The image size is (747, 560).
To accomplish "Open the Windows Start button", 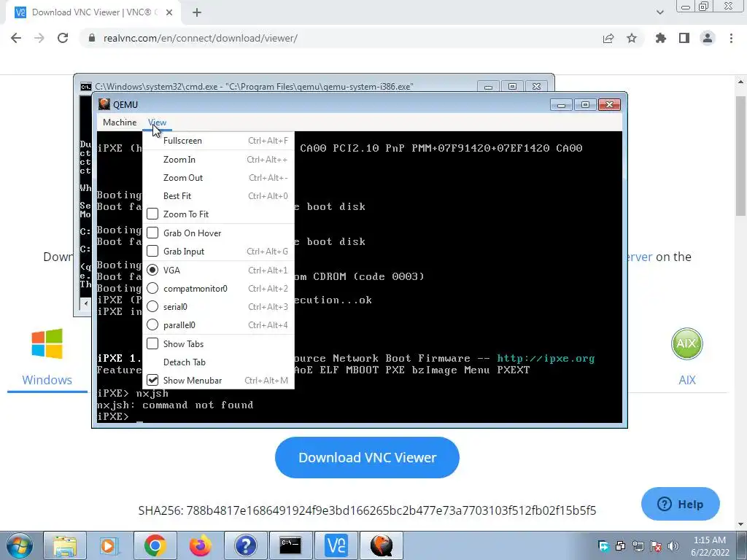I will pyautogui.click(x=20, y=545).
